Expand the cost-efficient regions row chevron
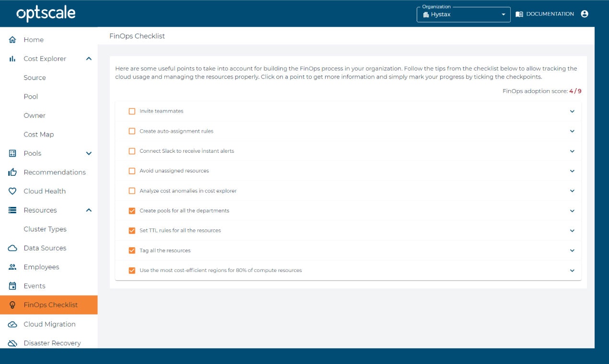The width and height of the screenshot is (609, 364). (572, 271)
